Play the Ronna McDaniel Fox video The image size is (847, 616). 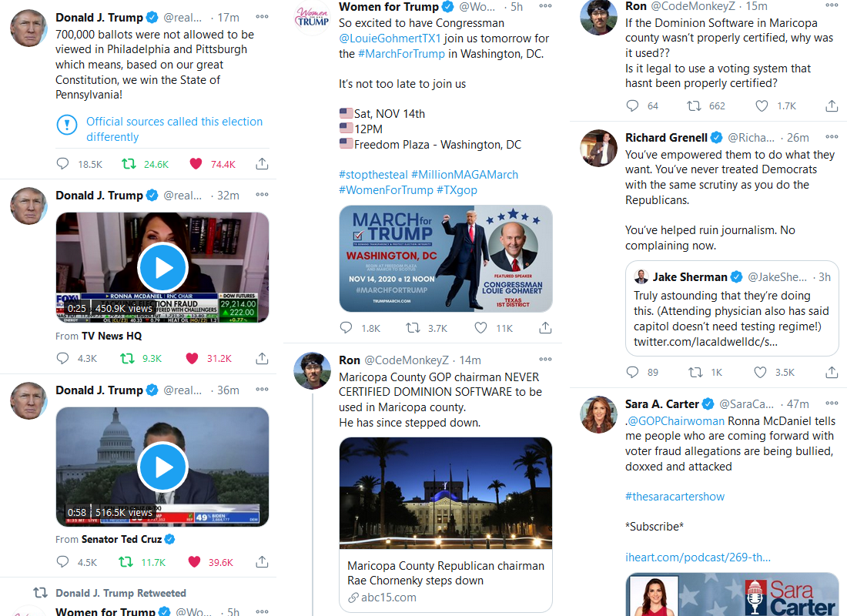162,267
